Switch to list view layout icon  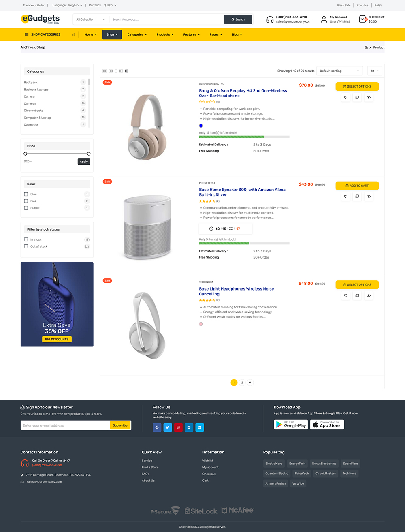coord(127,71)
